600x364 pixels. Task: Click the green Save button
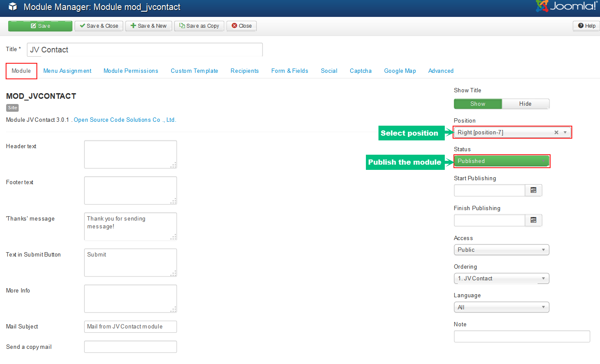pos(40,26)
